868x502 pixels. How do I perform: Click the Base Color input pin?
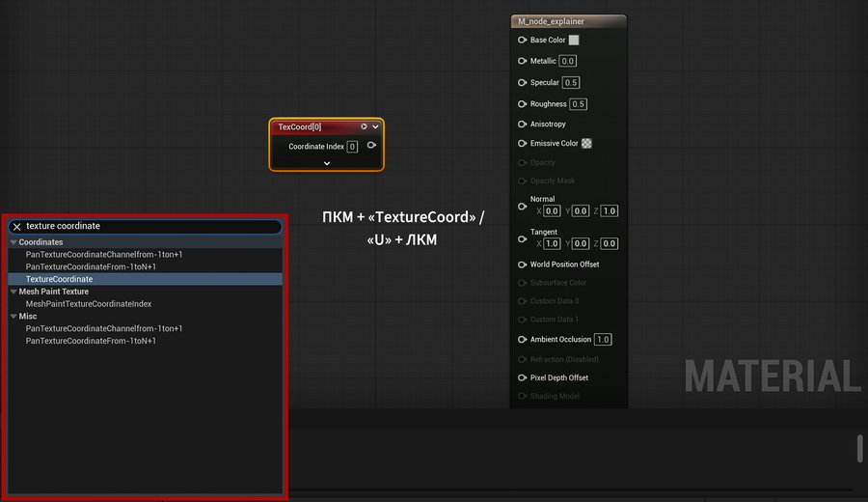(522, 40)
